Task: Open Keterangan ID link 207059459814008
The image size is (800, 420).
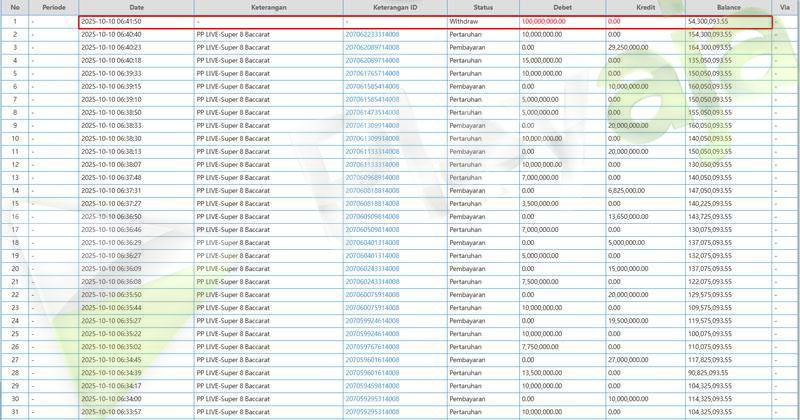Action: coord(371,385)
